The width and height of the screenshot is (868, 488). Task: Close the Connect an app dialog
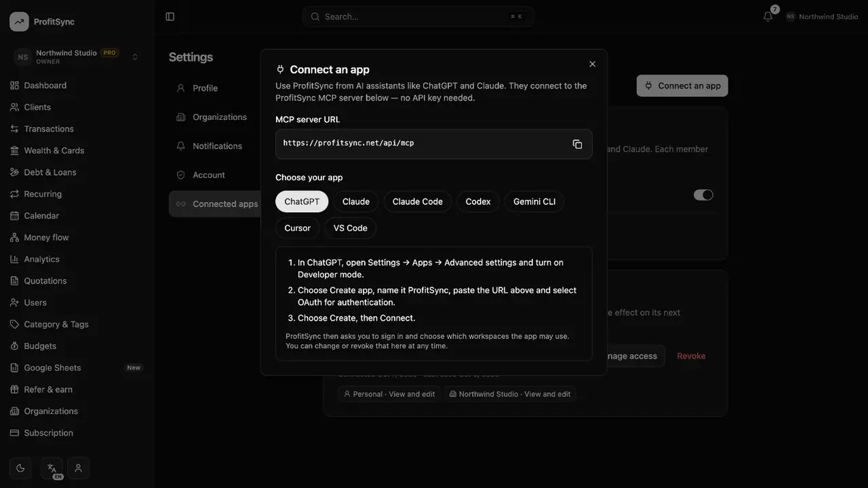click(592, 64)
